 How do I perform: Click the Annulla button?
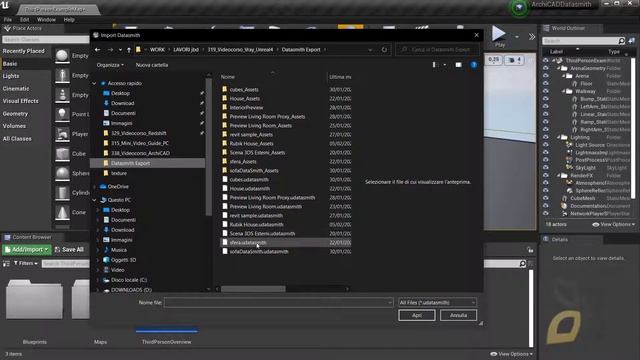point(458,315)
